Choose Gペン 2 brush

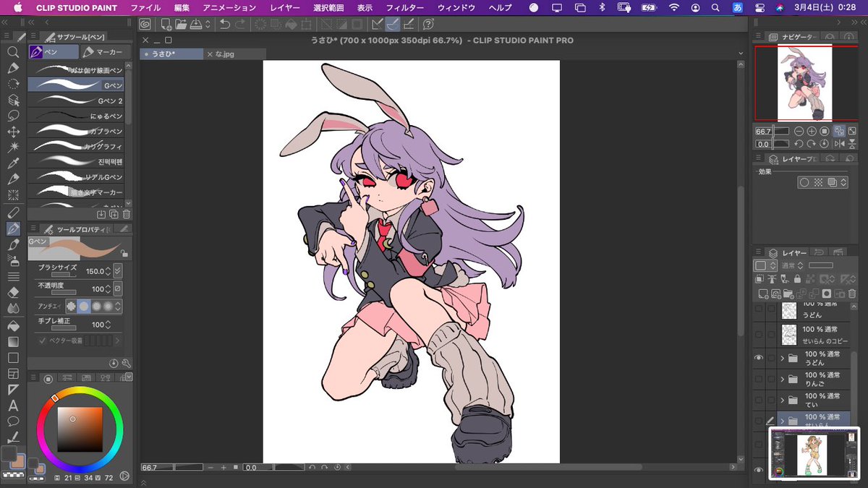[x=76, y=101]
